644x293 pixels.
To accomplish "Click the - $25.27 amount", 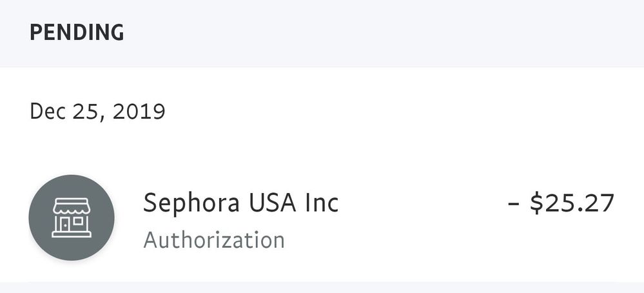I will [561, 203].
